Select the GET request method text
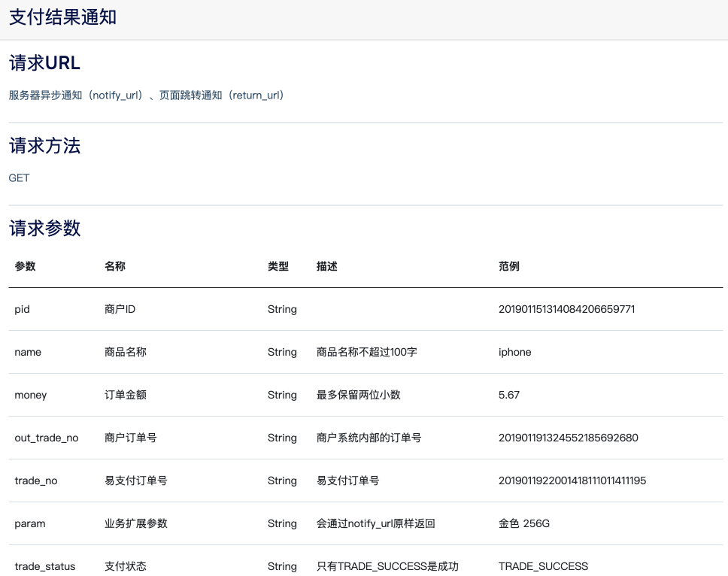The height and width of the screenshot is (576, 728). click(19, 178)
